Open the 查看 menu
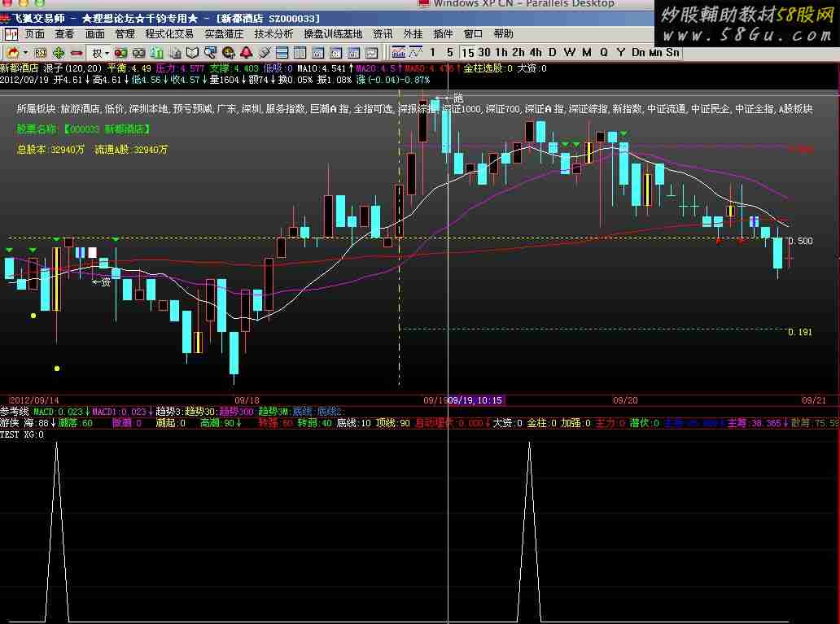Image resolution: width=840 pixels, height=624 pixels. [65, 34]
